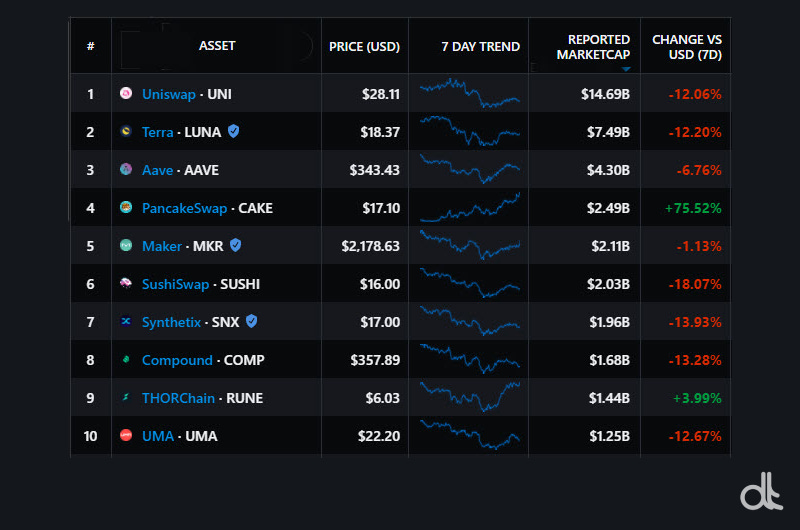Click the $2.03B marketcap value

[608, 284]
